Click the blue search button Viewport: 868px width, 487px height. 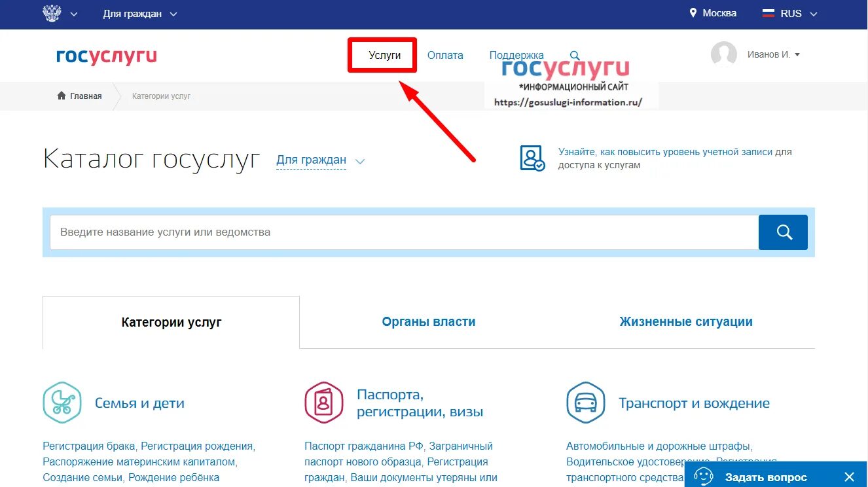point(783,232)
